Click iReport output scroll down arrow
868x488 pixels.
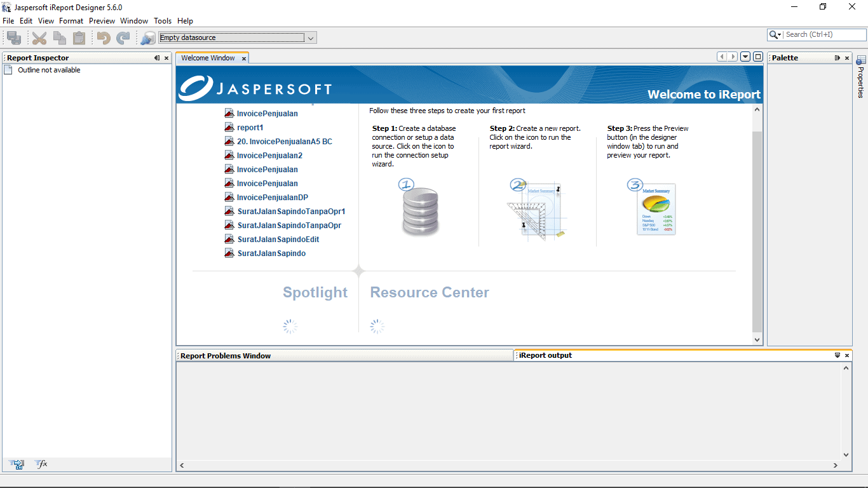tap(846, 455)
